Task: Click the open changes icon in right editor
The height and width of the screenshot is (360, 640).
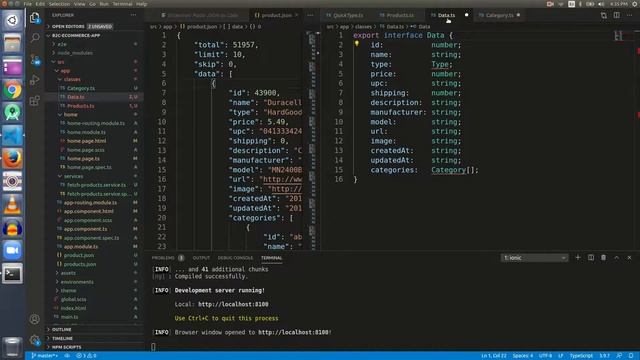Action: pyautogui.click(x=604, y=15)
